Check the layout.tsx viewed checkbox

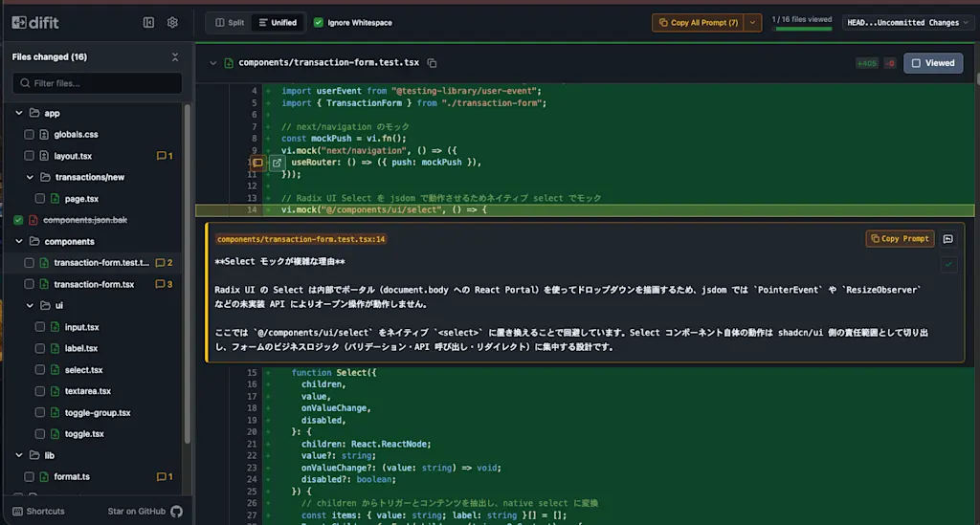29,156
